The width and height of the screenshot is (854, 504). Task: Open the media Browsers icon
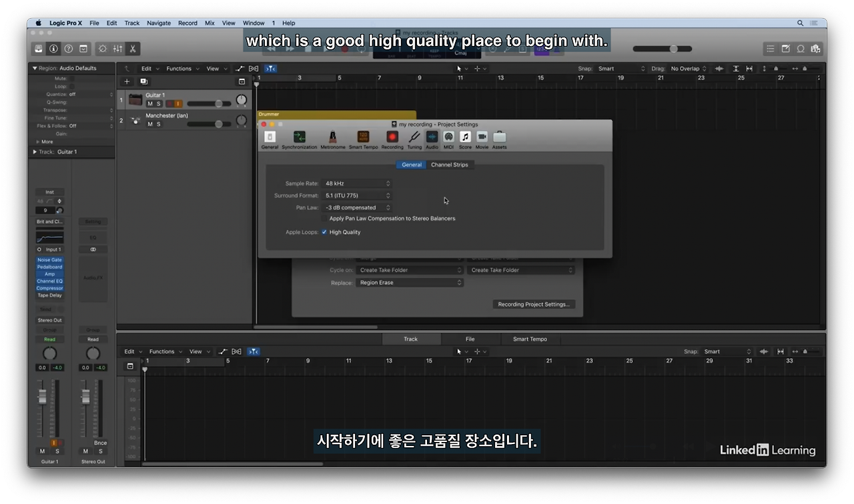pos(815,49)
